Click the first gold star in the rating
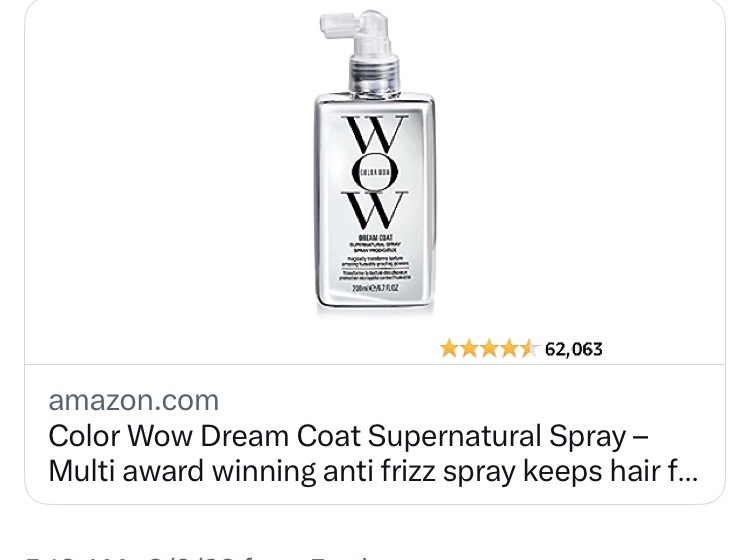 click(449, 349)
